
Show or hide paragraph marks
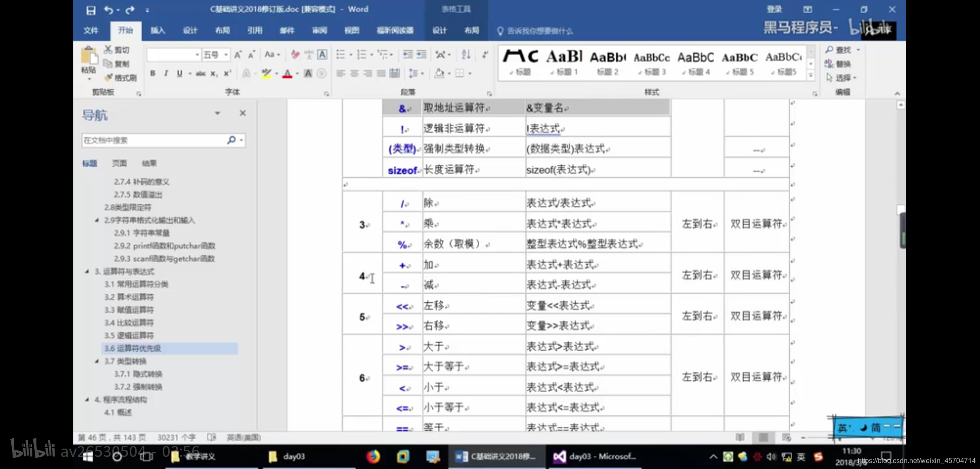[x=485, y=54]
